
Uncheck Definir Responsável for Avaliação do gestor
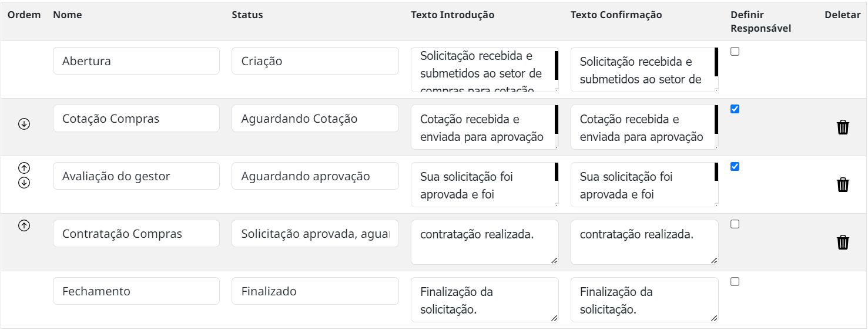[735, 167]
